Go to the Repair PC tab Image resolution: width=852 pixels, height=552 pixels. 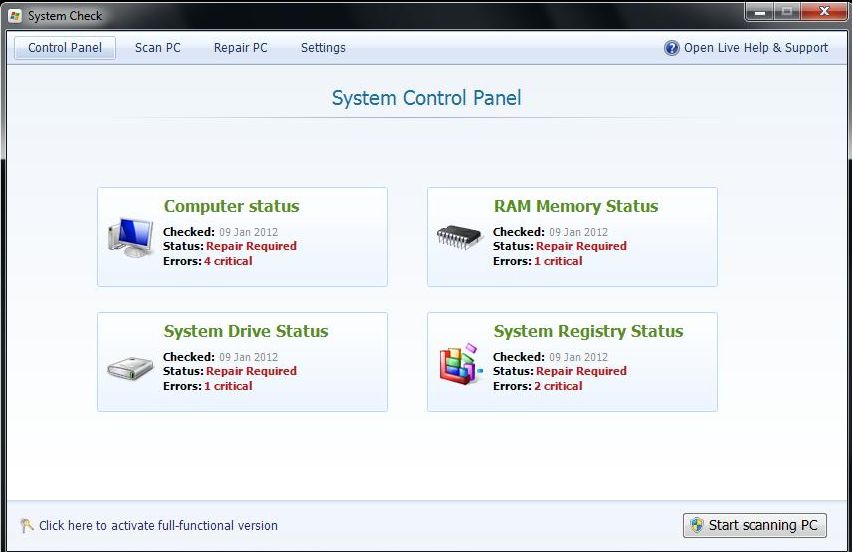coord(241,48)
